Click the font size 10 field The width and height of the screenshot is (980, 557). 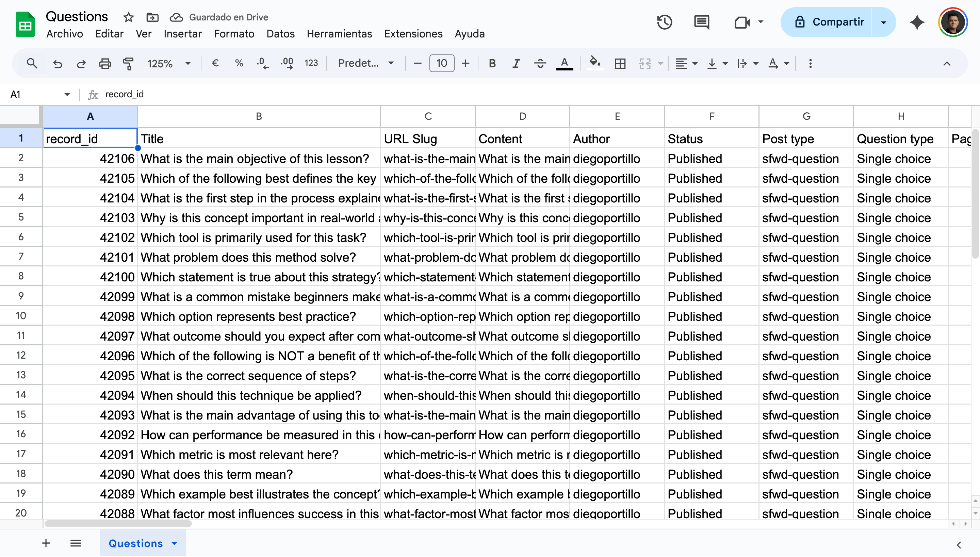442,64
